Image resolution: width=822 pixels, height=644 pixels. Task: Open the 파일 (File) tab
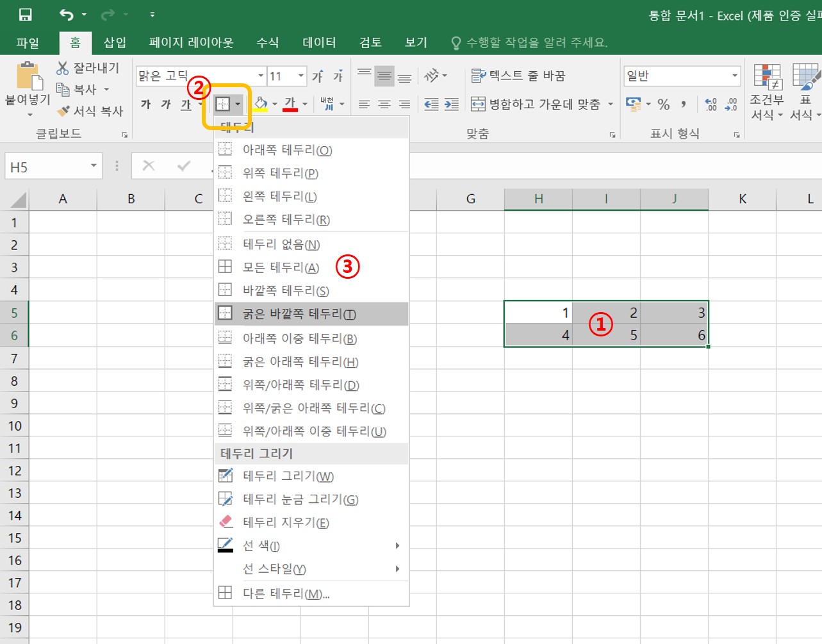tap(28, 43)
